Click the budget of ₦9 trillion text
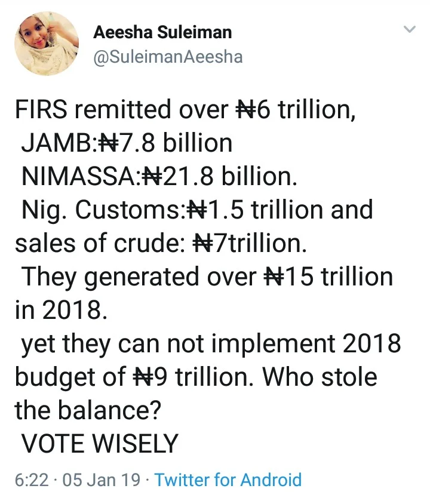The height and width of the screenshot is (504, 430). [134, 377]
